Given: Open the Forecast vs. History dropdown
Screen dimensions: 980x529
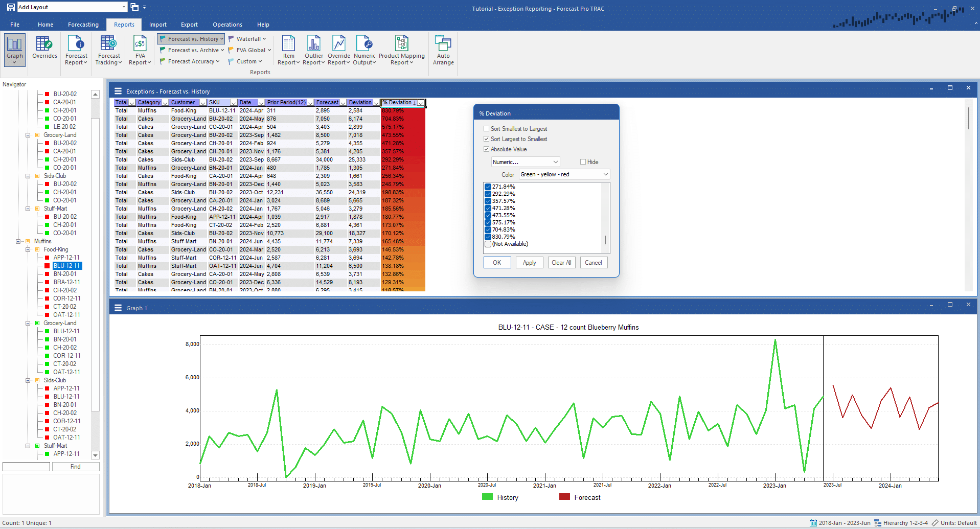Looking at the screenshot, I should tap(190, 38).
